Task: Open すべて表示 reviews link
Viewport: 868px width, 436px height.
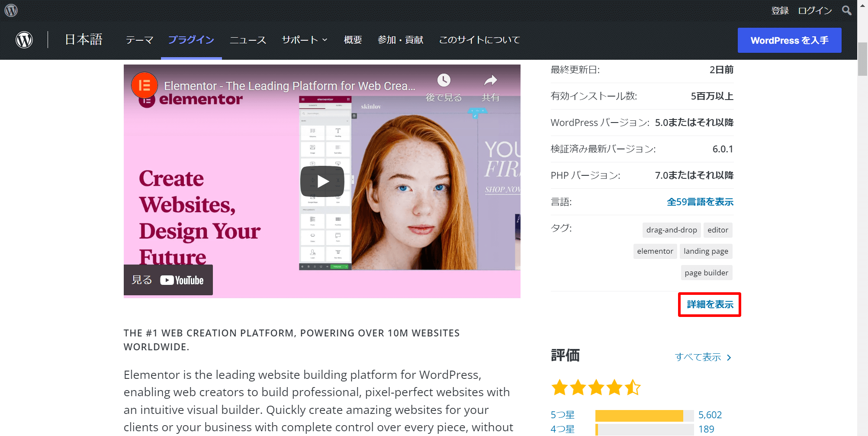Action: tap(703, 357)
